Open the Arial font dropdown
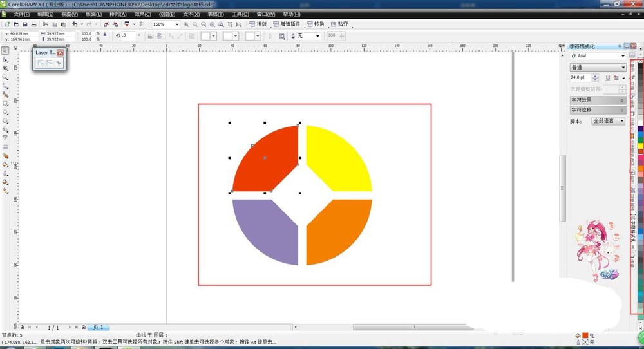 pos(623,56)
